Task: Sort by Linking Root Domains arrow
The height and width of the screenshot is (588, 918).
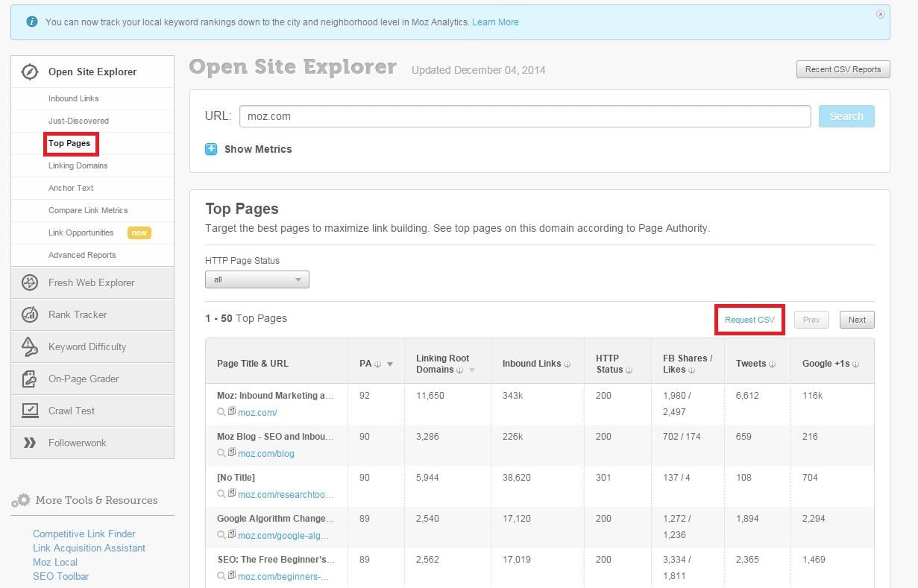Action: (471, 370)
